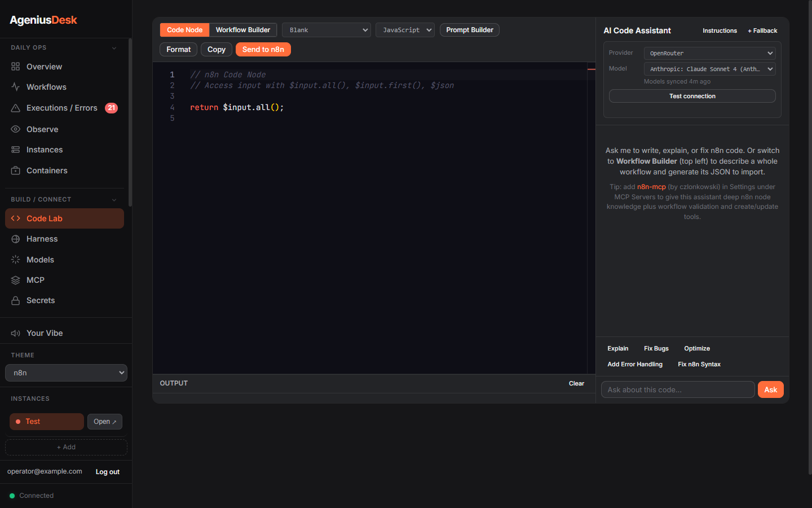Click the AgeniusDesk logo
This screenshot has height=508, width=812.
tap(43, 20)
